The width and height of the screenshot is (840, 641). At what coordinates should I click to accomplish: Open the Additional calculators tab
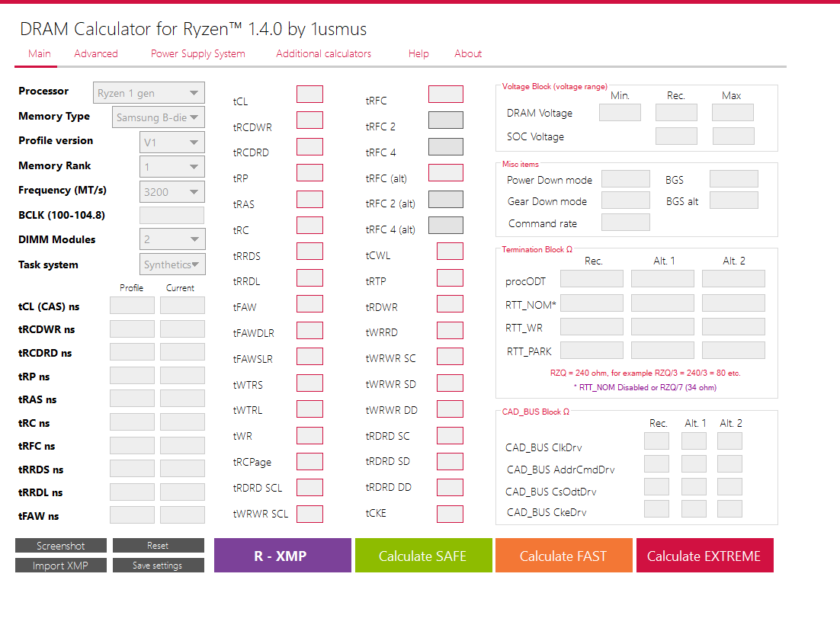point(323,53)
